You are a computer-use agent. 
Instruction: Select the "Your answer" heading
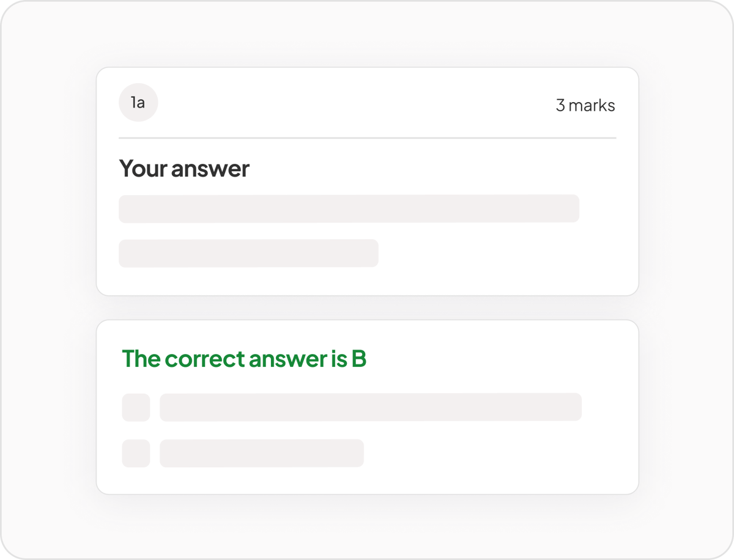[x=184, y=169]
